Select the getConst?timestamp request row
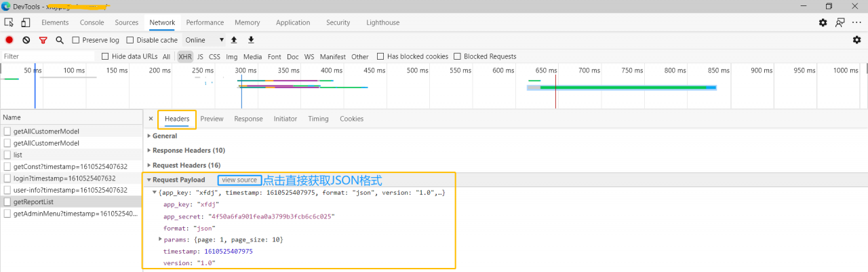The image size is (868, 272). pos(71,166)
